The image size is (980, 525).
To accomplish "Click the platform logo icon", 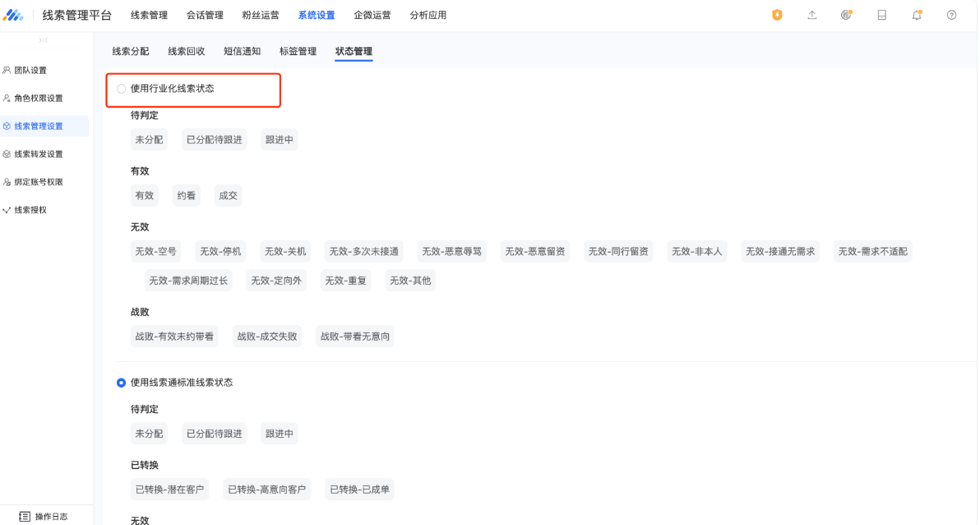I will (x=14, y=15).
